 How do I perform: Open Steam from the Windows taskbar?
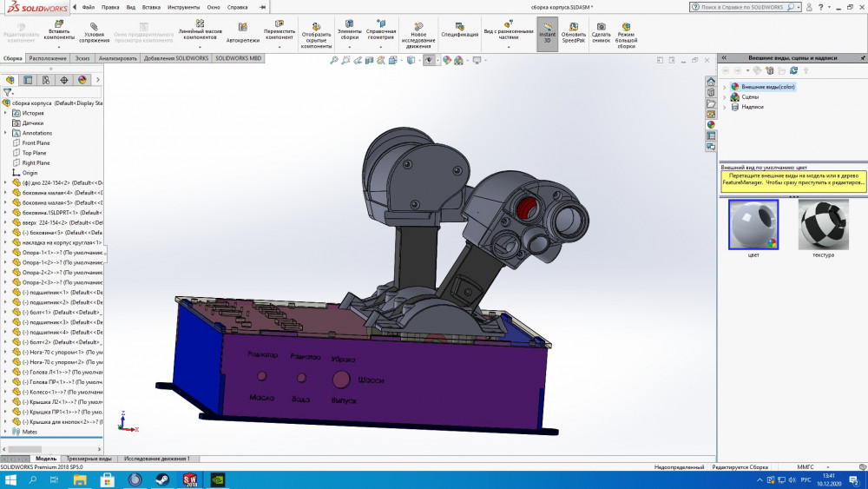(162, 479)
